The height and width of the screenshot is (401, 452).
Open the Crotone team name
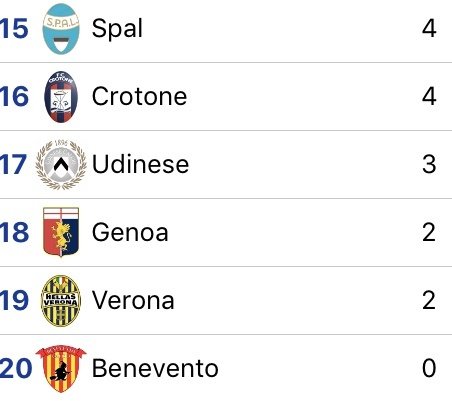(139, 97)
